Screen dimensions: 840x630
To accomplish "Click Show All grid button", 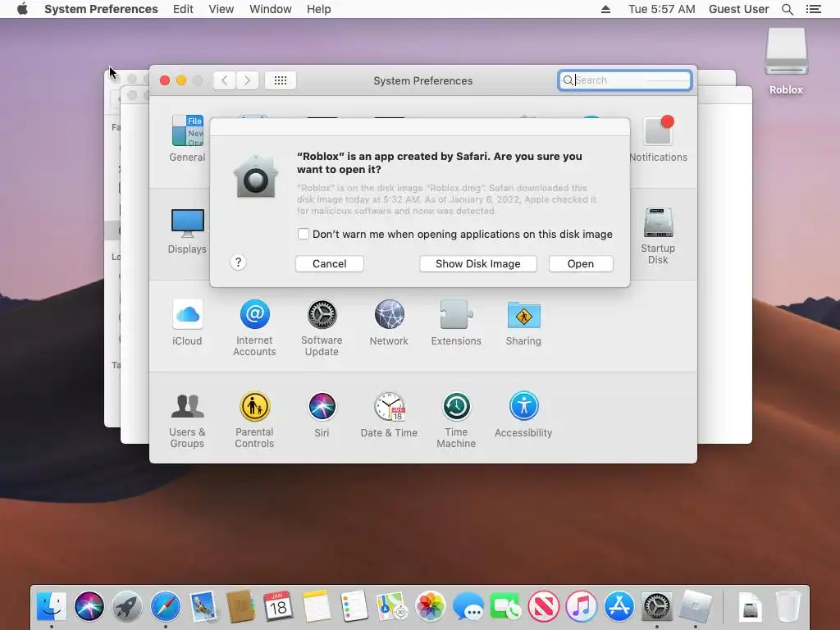I will [281, 80].
